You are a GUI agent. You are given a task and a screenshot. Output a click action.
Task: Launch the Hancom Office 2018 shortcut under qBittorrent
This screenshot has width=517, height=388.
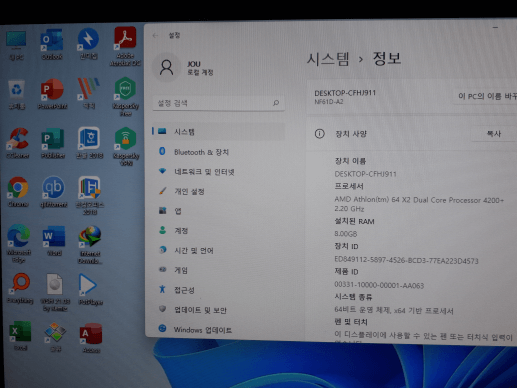pyautogui.click(x=89, y=196)
